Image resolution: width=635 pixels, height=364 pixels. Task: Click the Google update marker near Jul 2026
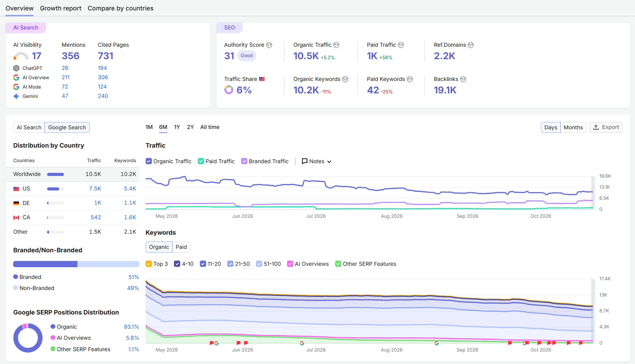[x=302, y=343]
